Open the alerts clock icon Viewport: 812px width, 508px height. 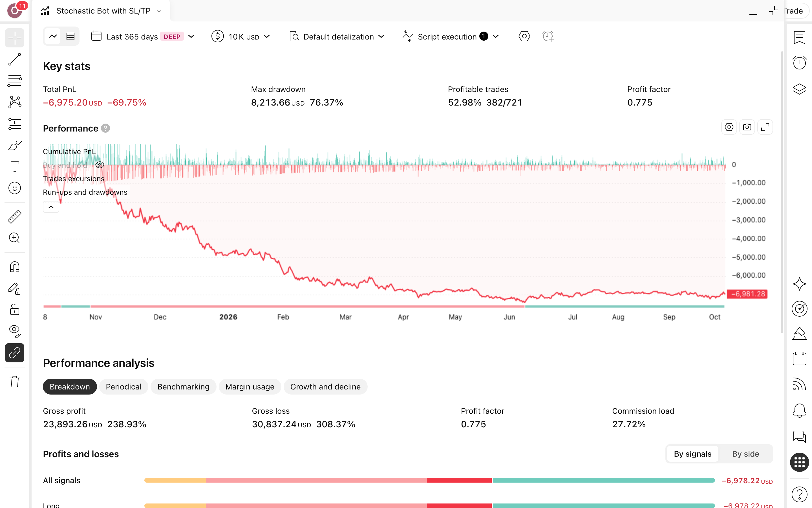point(799,63)
